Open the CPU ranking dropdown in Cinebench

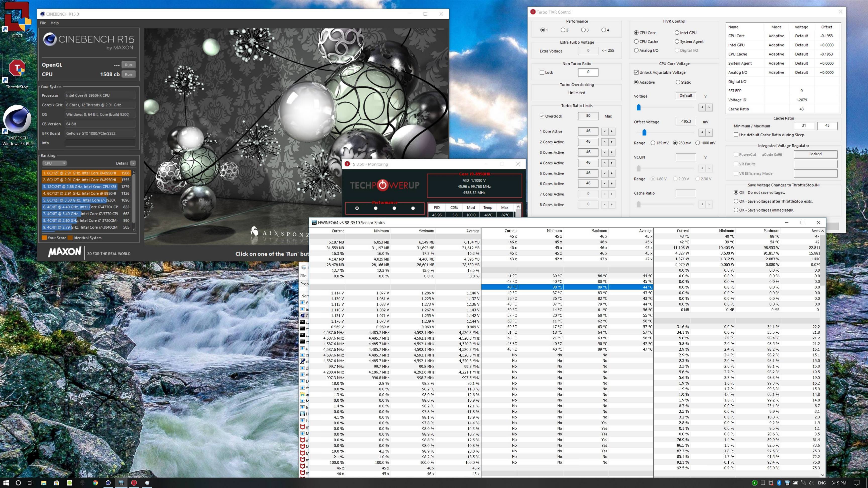tap(54, 163)
